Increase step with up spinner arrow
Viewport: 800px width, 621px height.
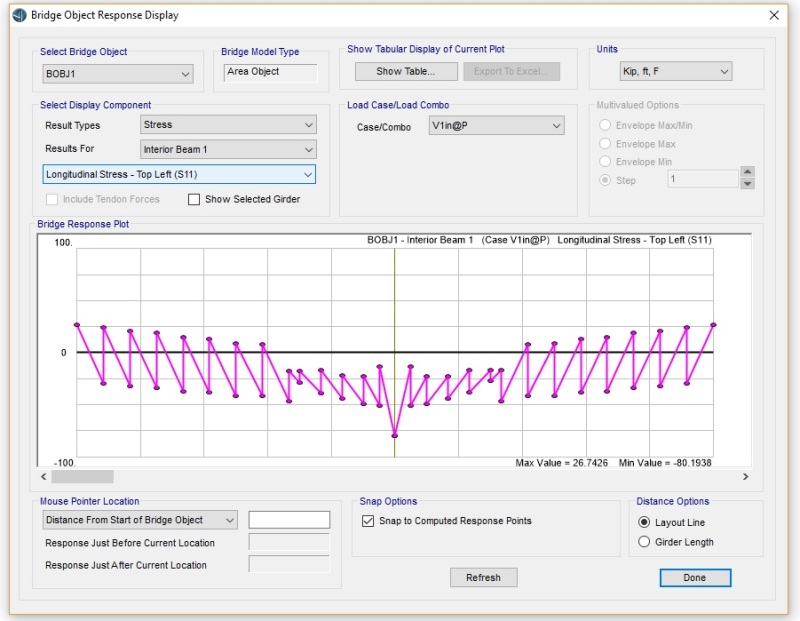click(x=747, y=172)
